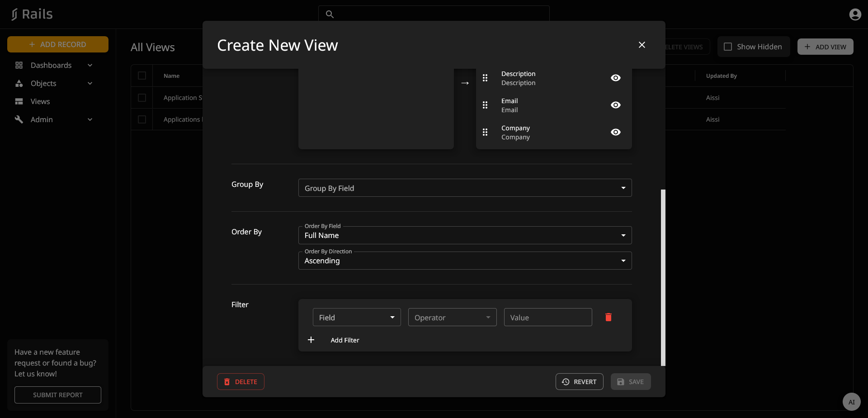Hide the Email field with eye icon
868x418 pixels.
(x=615, y=105)
